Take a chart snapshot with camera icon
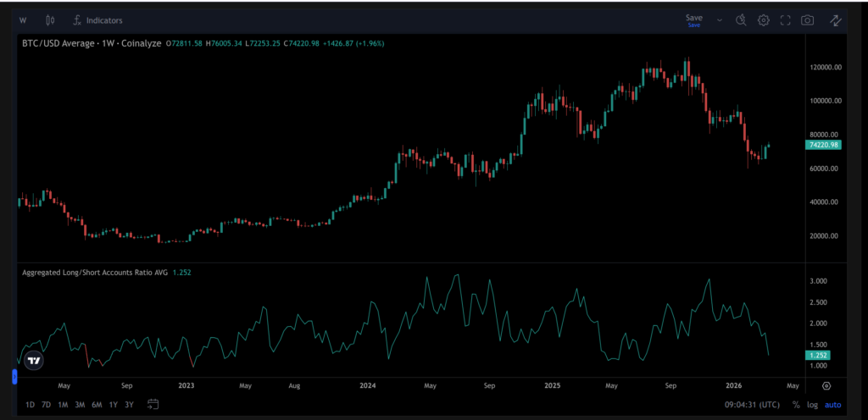This screenshot has height=420, width=868. pos(808,19)
